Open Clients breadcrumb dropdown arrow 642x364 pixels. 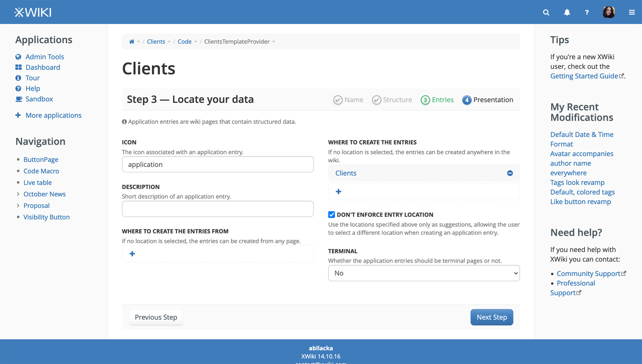pyautogui.click(x=169, y=42)
